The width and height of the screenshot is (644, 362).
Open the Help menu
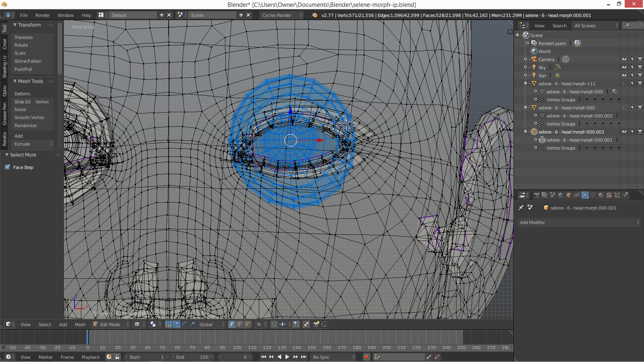[87, 15]
